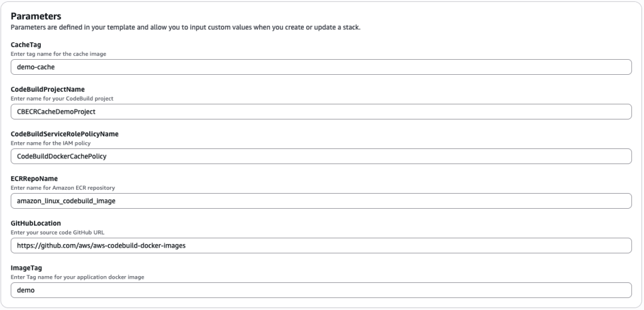644x310 pixels.
Task: Click the ECRRepoName label
Action: 35,179
